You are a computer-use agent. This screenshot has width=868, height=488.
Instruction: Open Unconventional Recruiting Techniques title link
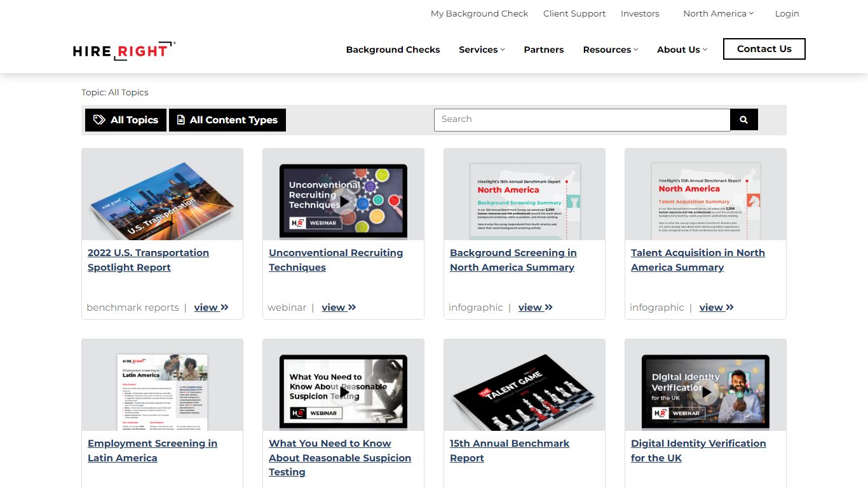336,260
